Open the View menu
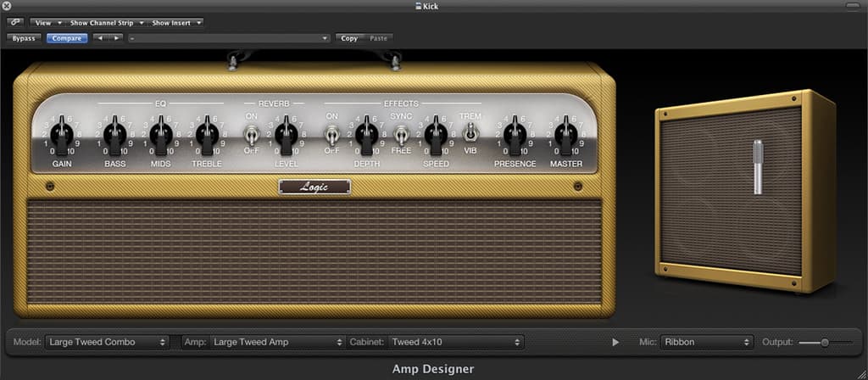 point(47,23)
